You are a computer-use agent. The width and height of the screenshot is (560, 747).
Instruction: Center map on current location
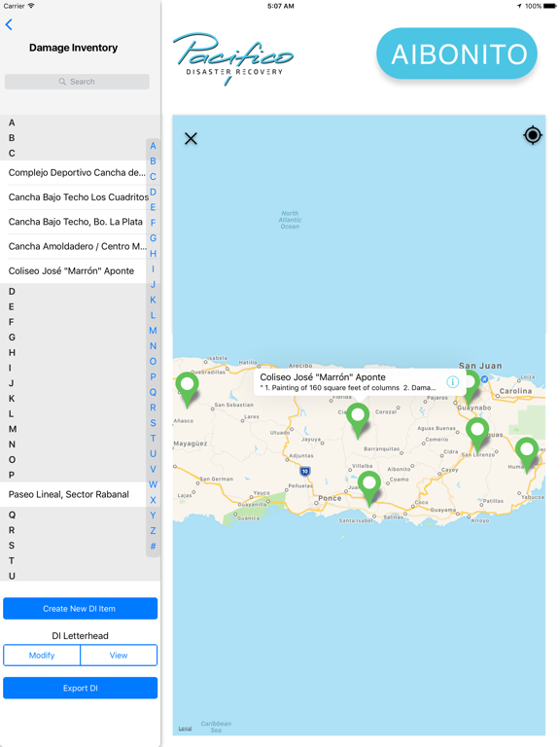533,135
